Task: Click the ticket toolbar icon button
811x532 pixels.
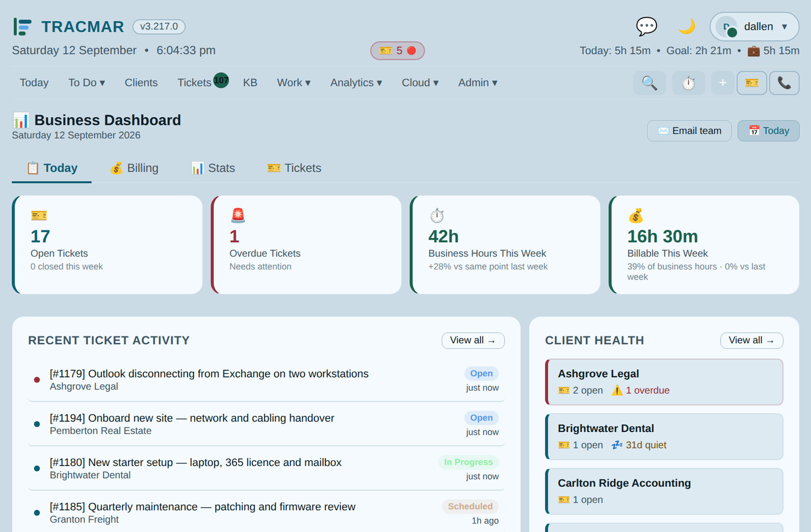Action: click(x=752, y=83)
